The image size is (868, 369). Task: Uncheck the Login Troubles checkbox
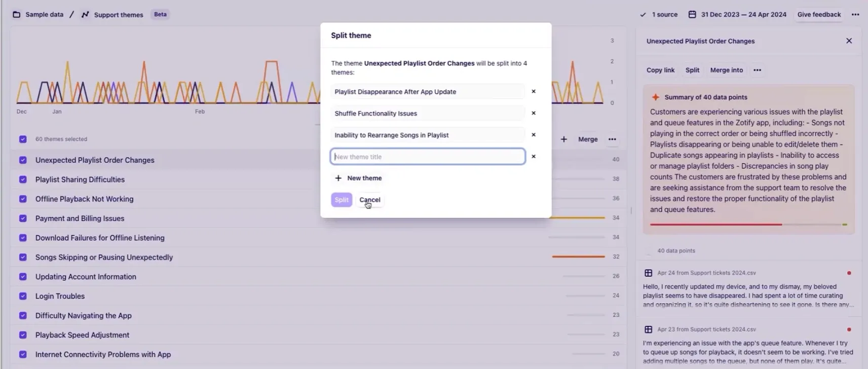tap(23, 296)
